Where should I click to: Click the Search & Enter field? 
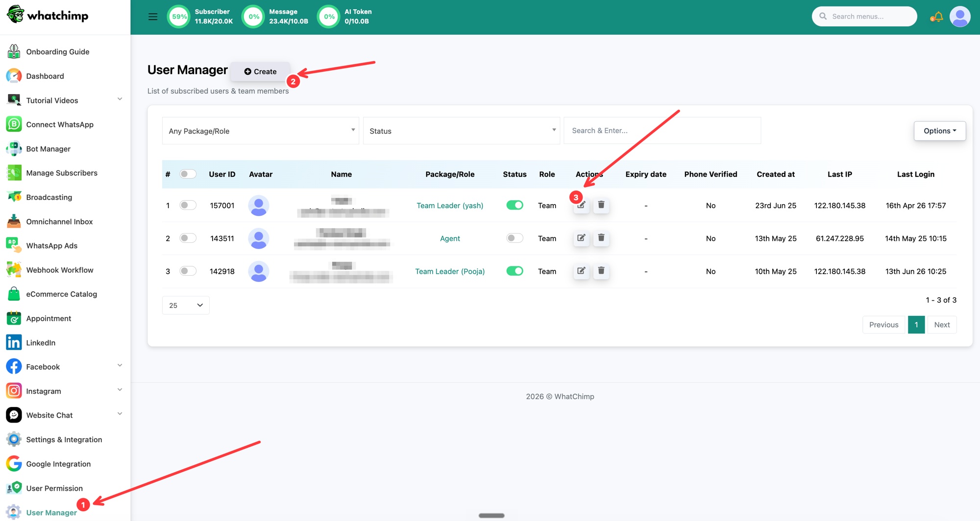tap(662, 130)
